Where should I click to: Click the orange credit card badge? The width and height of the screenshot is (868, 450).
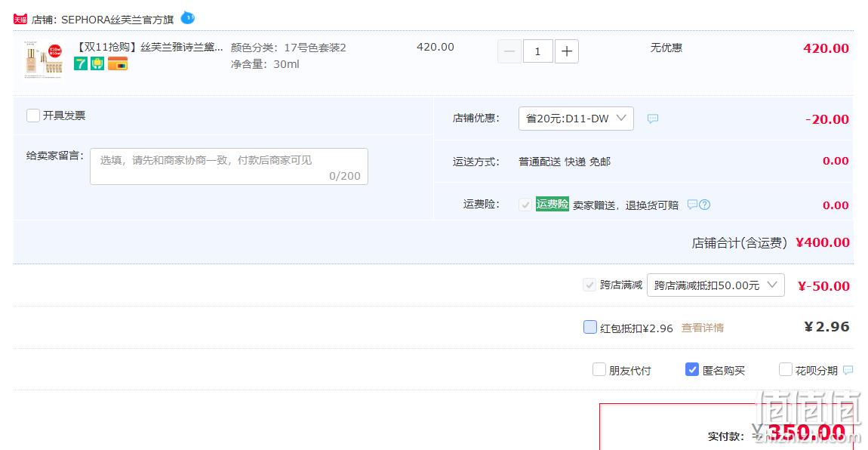click(117, 63)
